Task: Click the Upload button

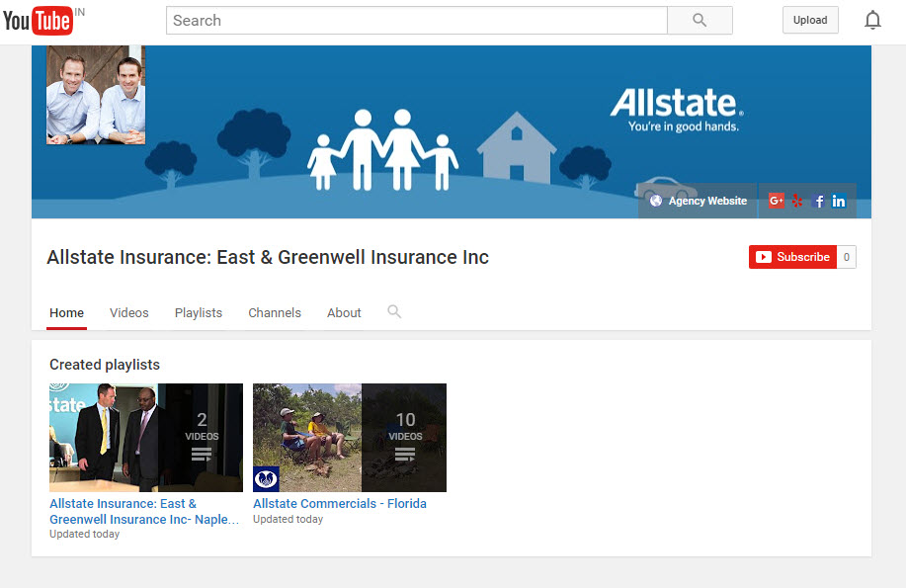Action: pos(810,20)
